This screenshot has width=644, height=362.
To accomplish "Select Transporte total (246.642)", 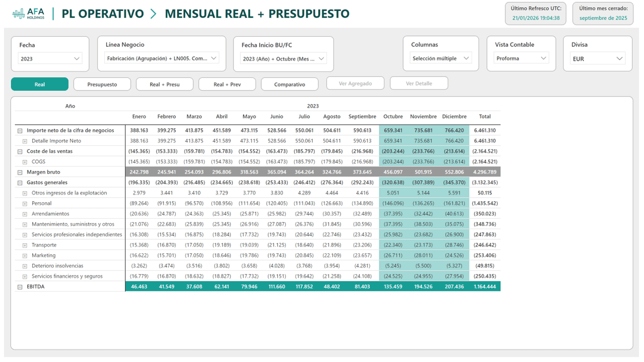I will tap(485, 245).
